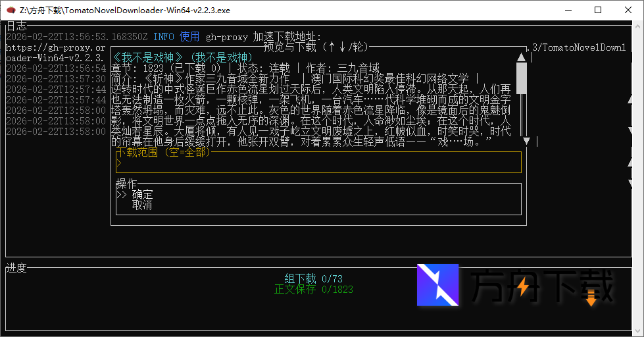Image resolution: width=644 pixels, height=337 pixels.
Task: Minimize the TomatoNovelDownloader window
Action: pos(566,10)
